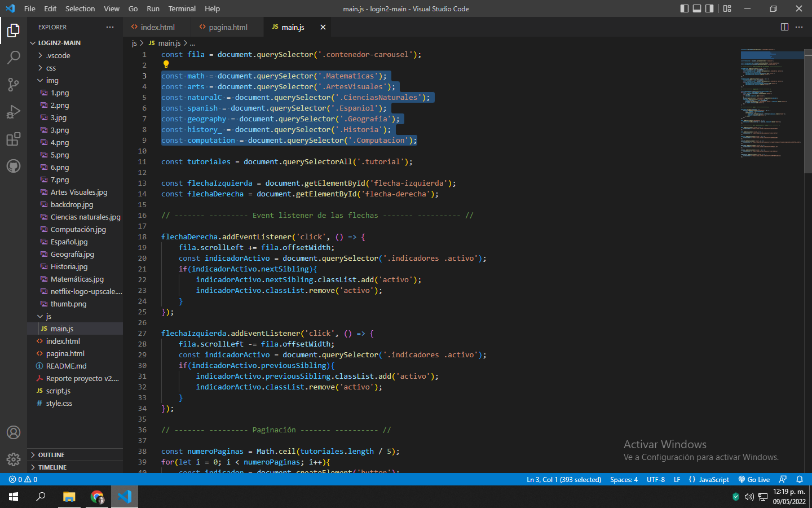This screenshot has width=812, height=508.
Task: Close the main.js editor tab
Action: click(x=323, y=27)
